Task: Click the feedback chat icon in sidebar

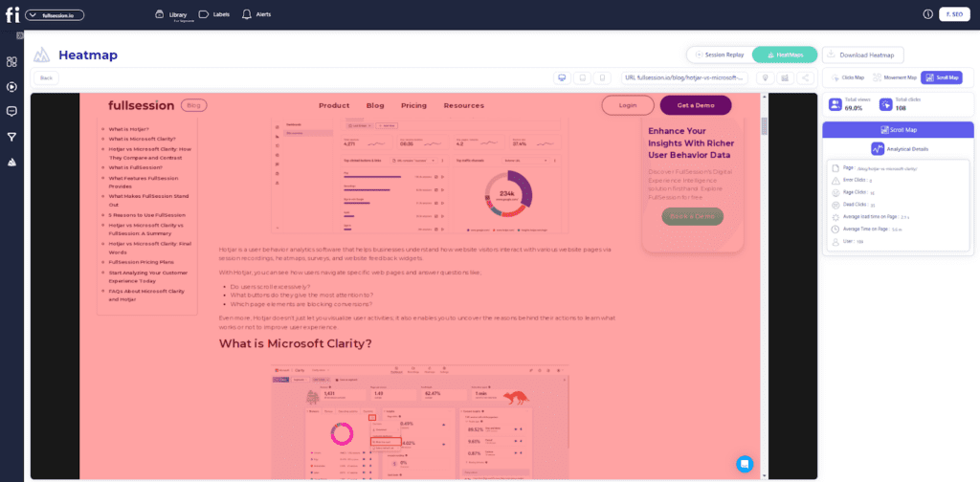Action: pos(11,111)
